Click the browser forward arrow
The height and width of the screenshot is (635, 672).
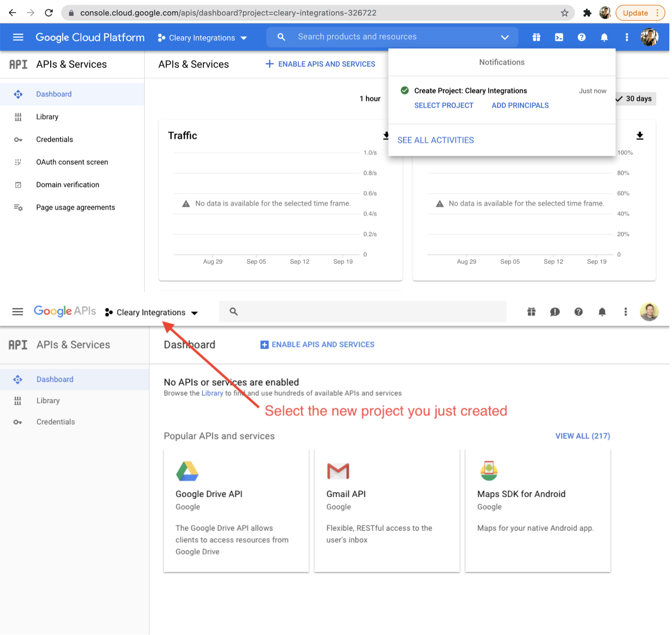(30, 13)
